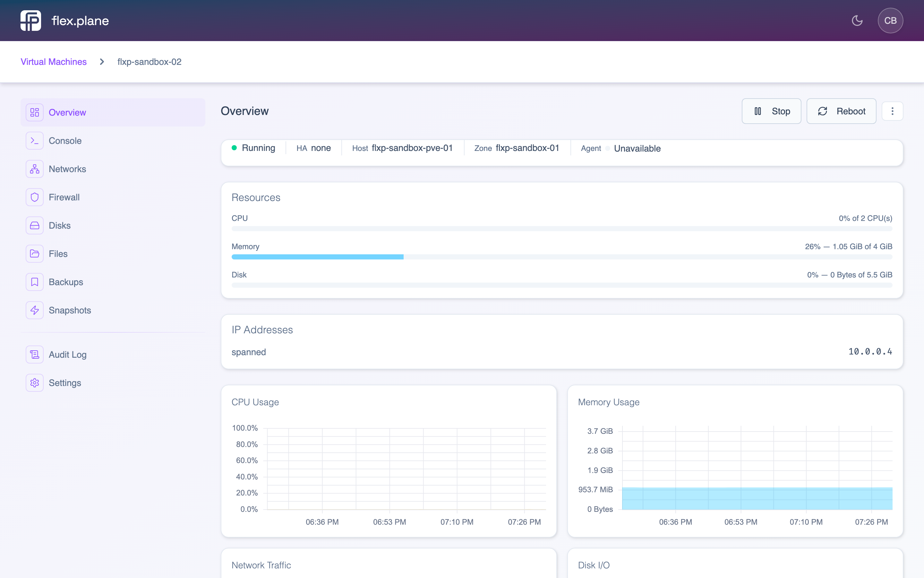Go to Virtual Machines breadcrumb link
The image size is (924, 578).
(x=54, y=62)
